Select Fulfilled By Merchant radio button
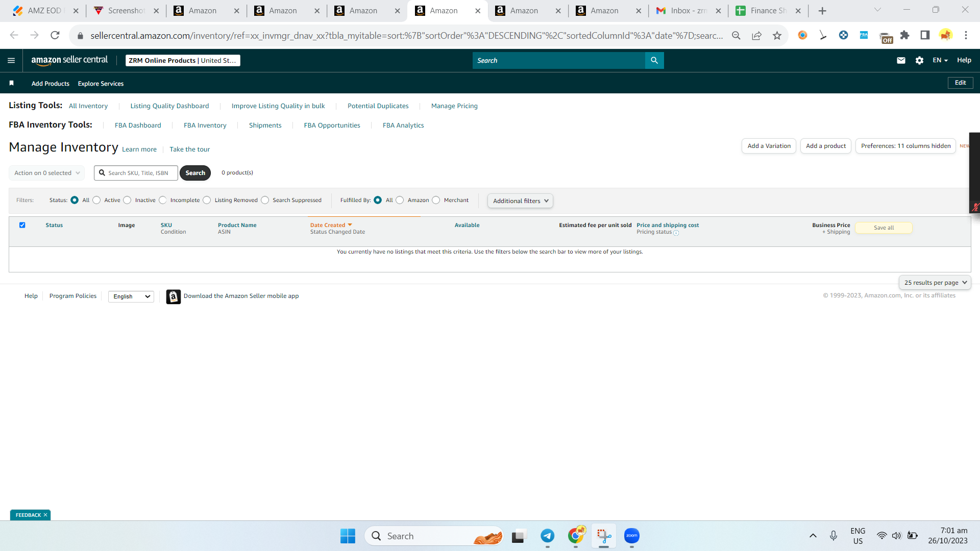Screen dimensions: 980x551 point(436,200)
